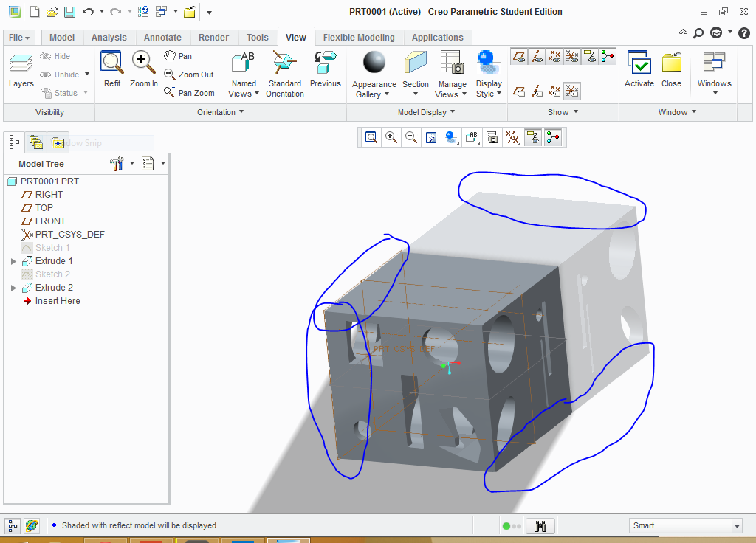The height and width of the screenshot is (543, 756).
Task: Click the Activate window icon
Action: (639, 69)
